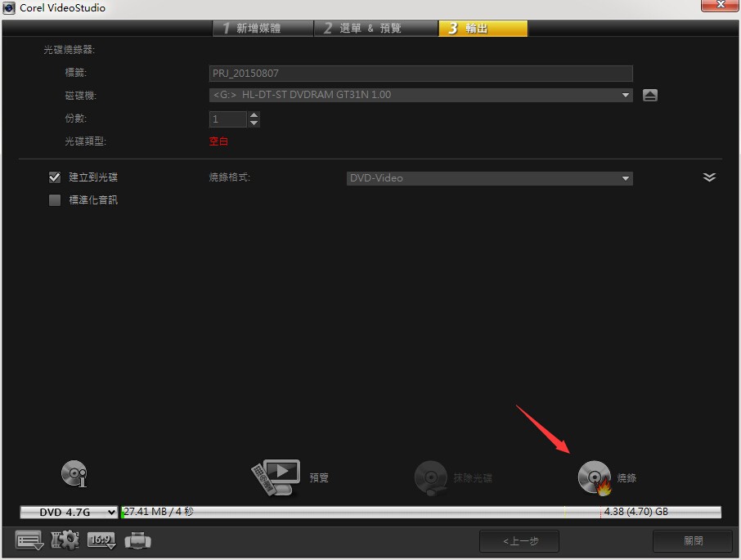Open the 燒錄格式 DVD-Video dropdown
Image resolution: width=741 pixels, height=560 pixels.
coord(490,178)
